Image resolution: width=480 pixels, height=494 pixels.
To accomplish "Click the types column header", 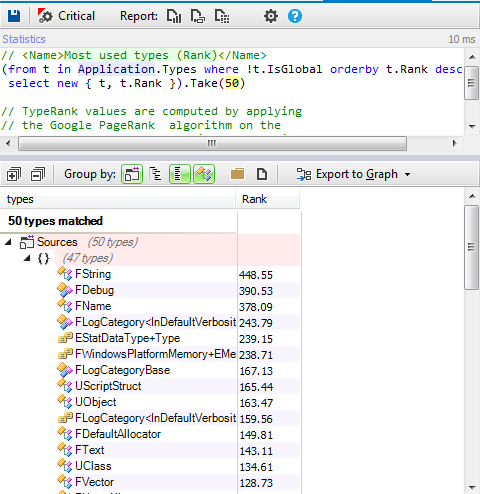I will click(118, 199).
